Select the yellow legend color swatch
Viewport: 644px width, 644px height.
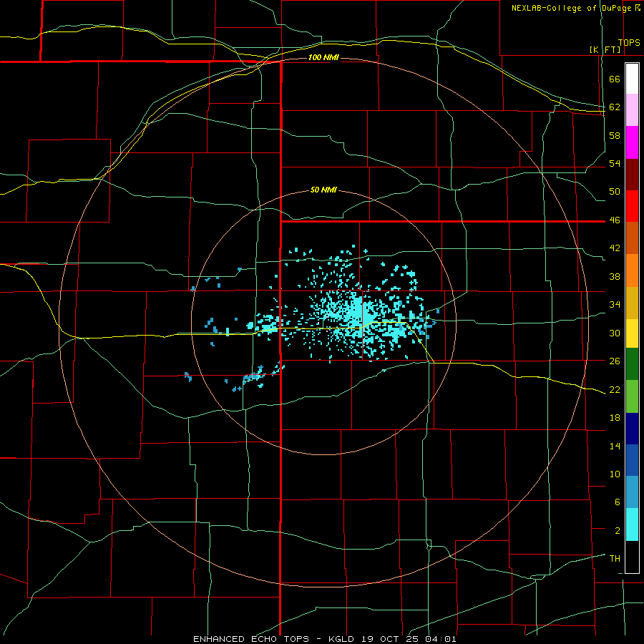point(632,333)
